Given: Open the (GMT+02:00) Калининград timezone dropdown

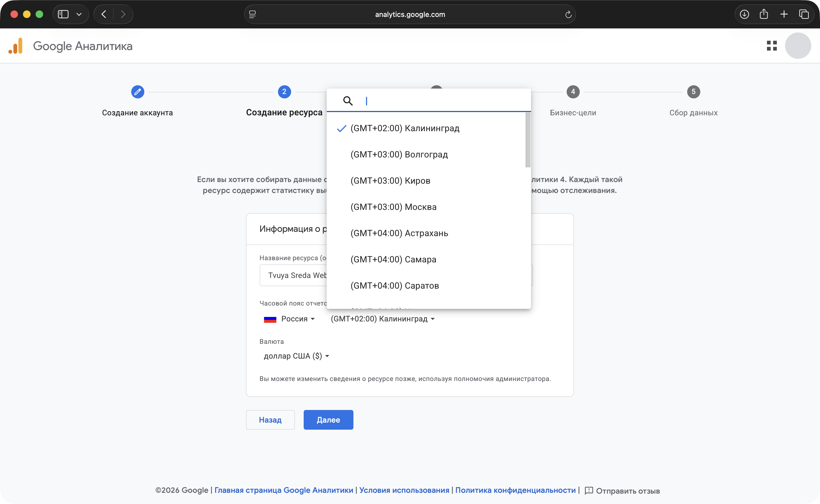Looking at the screenshot, I should [383, 319].
